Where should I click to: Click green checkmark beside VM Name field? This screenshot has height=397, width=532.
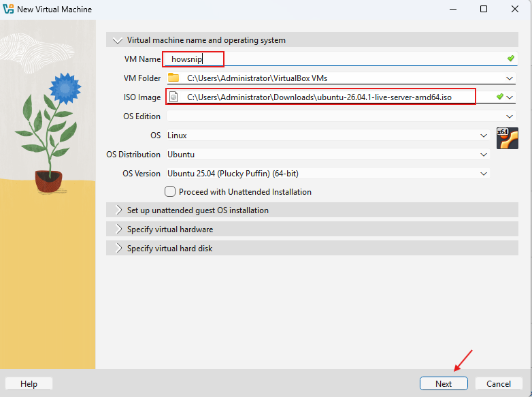pyautogui.click(x=511, y=59)
